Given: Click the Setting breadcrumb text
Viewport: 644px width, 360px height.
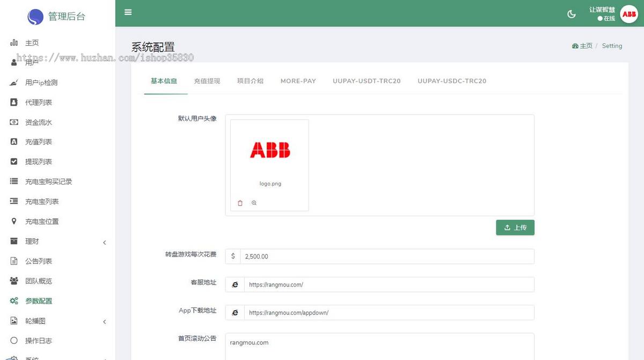Looking at the screenshot, I should (612, 46).
